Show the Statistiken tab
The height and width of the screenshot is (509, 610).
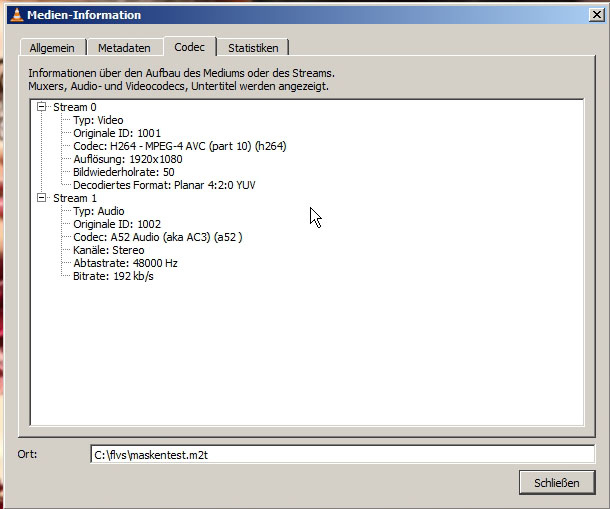point(253,48)
